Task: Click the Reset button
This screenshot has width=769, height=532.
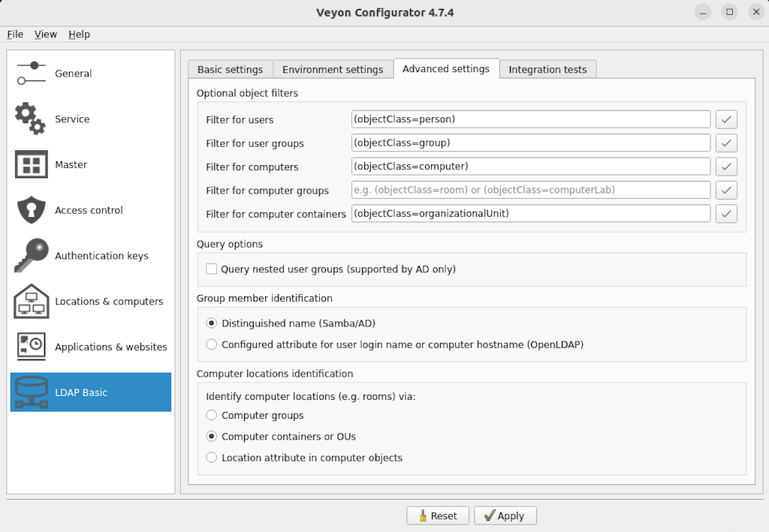Action: coord(437,515)
